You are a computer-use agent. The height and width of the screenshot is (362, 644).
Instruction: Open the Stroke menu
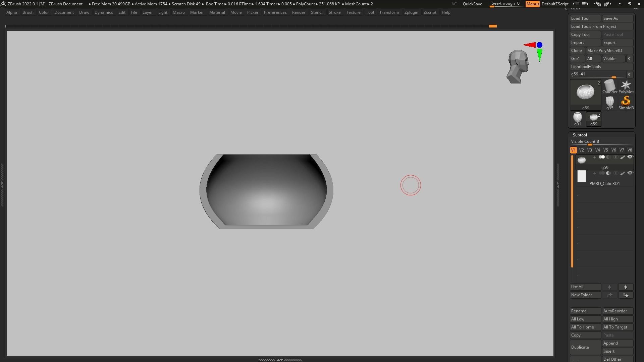click(x=334, y=12)
